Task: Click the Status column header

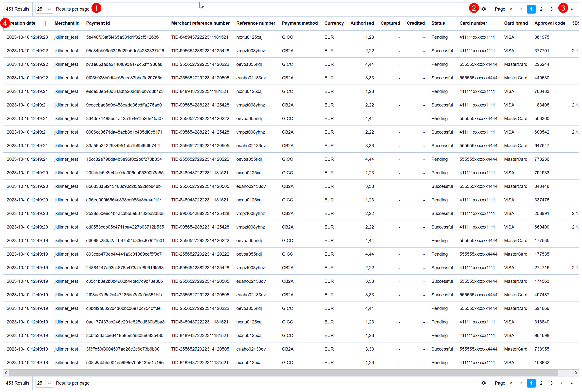Action: 438,23
